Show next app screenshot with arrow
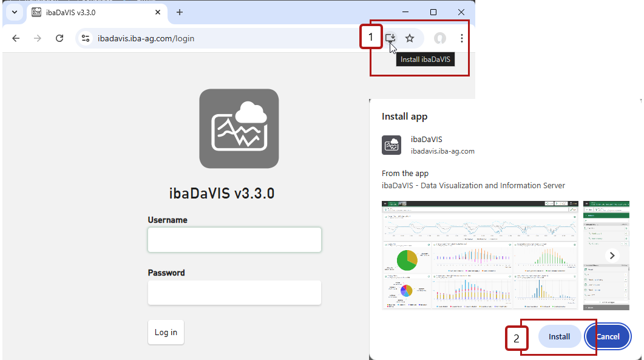The width and height of the screenshot is (644, 360). tap(612, 256)
